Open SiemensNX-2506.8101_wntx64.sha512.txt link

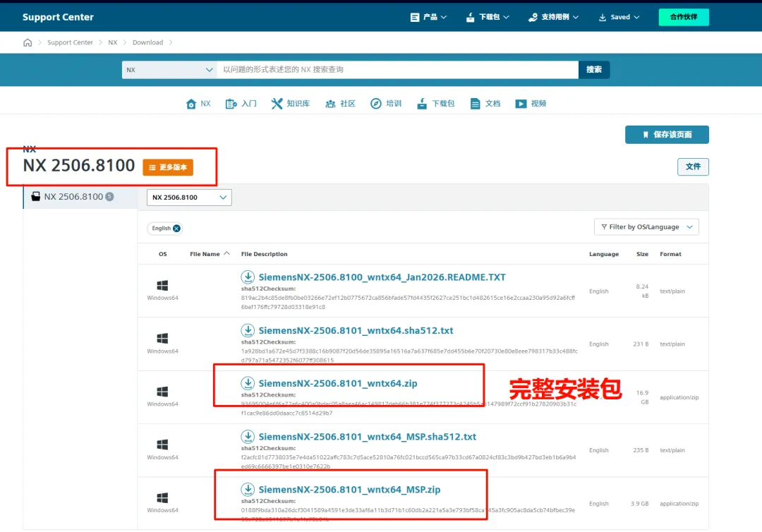tap(356, 330)
